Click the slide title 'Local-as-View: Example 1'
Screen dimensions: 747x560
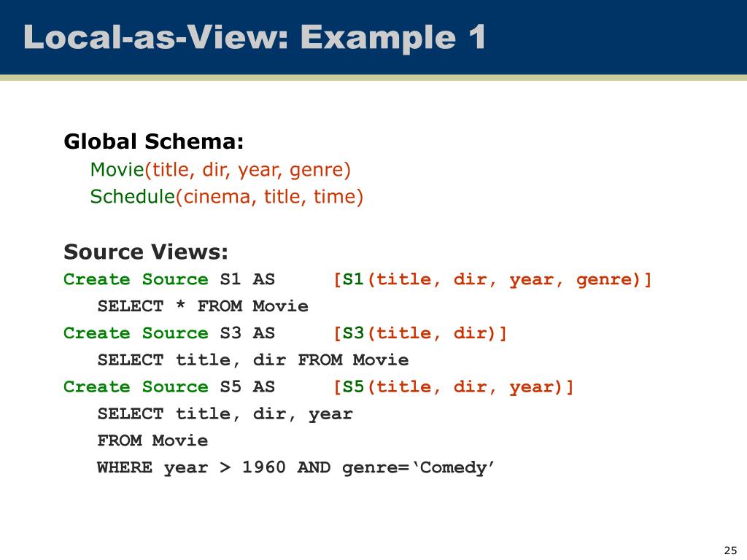[x=255, y=36]
